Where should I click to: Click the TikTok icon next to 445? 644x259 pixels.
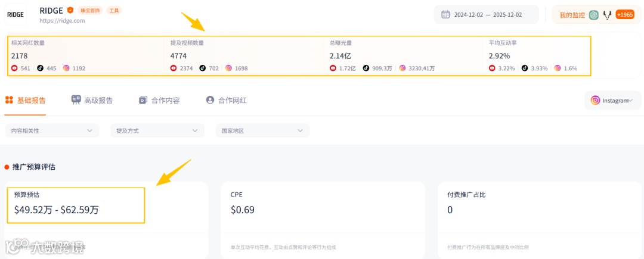41,68
